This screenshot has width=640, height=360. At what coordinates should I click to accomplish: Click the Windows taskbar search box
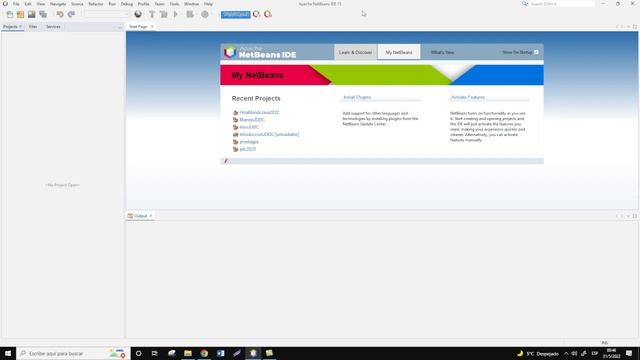[73, 353]
